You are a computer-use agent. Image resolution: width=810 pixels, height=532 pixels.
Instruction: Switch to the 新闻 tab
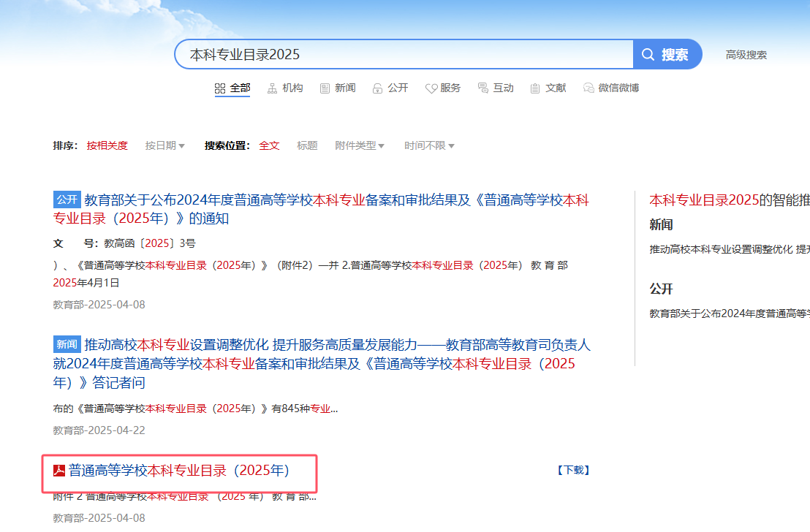(345, 88)
